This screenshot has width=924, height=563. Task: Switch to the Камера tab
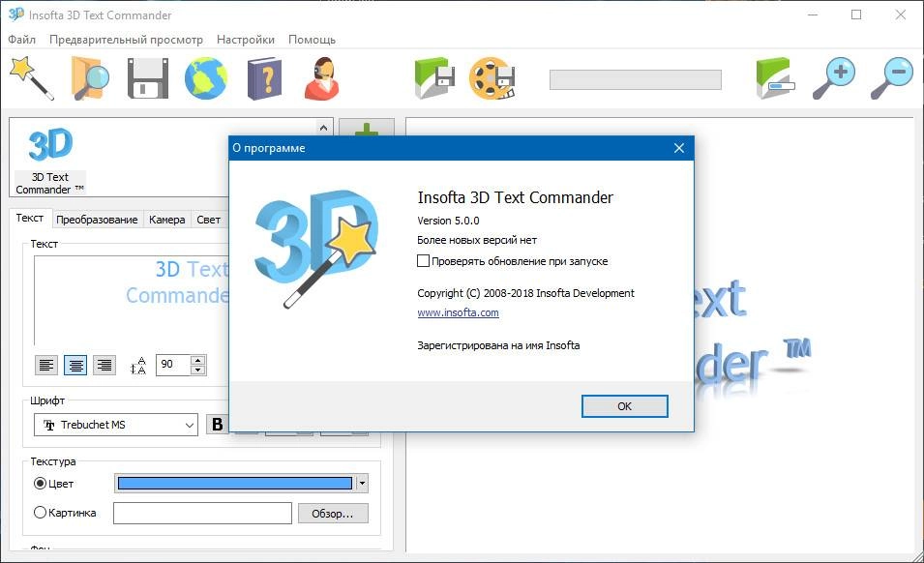166,220
